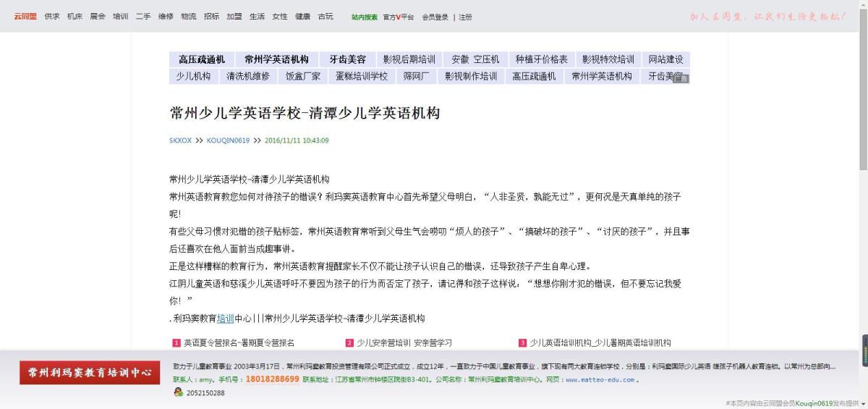Open the 饭盒厂家 tag
This screenshot has height=409, width=868.
303,76
